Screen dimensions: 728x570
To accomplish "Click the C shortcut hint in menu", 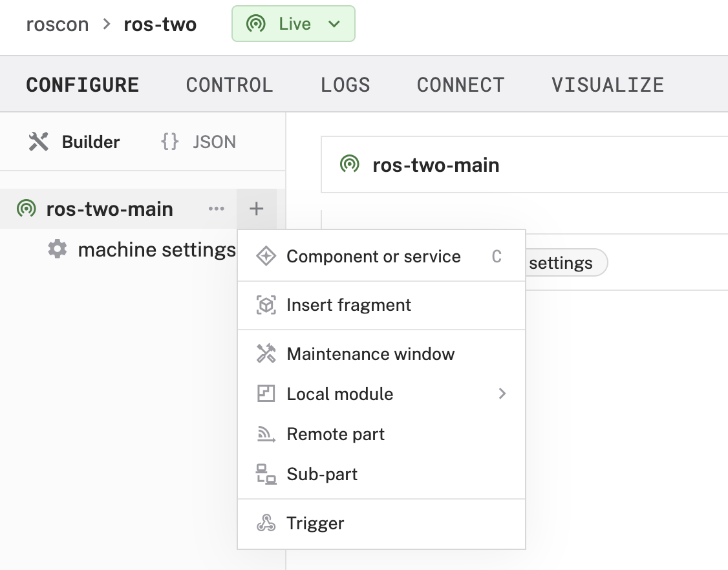I will point(497,256).
